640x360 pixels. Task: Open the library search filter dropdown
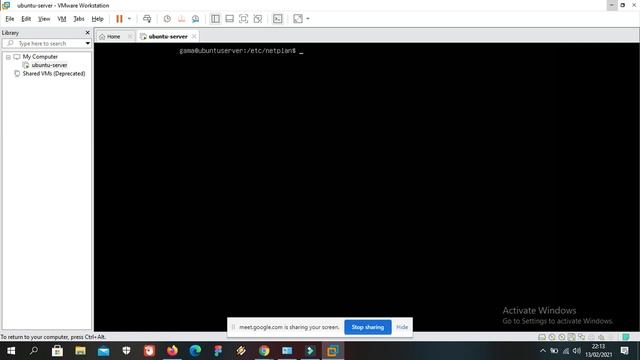[87, 43]
